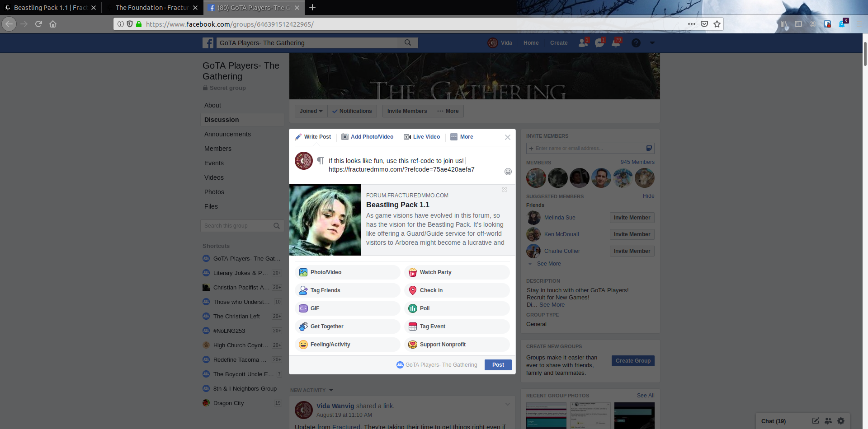Create new group chat icon
Screen dimensions: 868x429
point(828,421)
